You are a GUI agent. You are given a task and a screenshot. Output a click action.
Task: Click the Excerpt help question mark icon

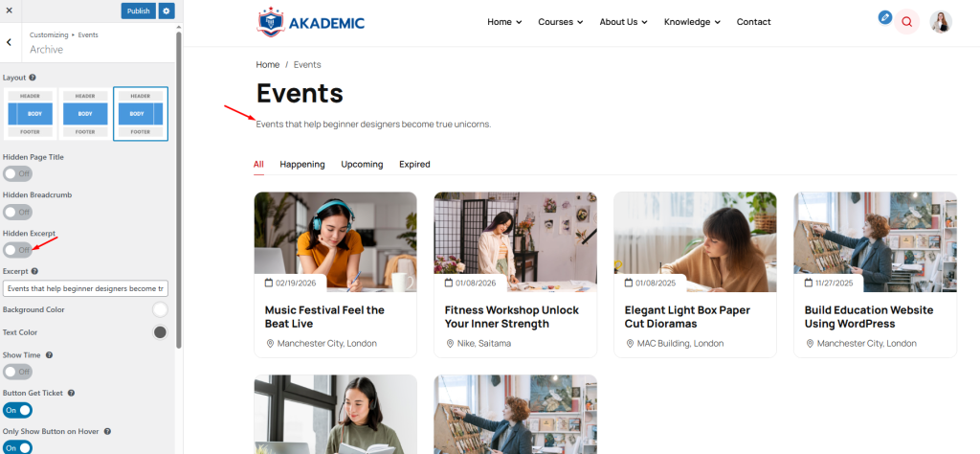tap(35, 271)
